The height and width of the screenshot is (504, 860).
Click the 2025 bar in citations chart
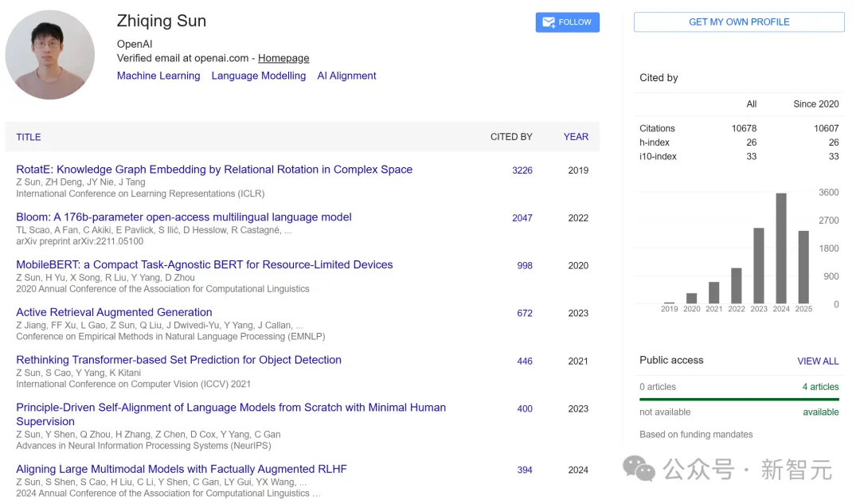click(x=803, y=268)
